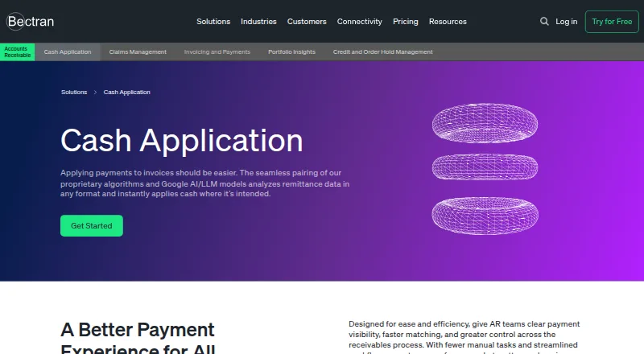Switch to the Portfolio Insights tab
Viewport: 644px width, 354px height.
click(x=291, y=51)
